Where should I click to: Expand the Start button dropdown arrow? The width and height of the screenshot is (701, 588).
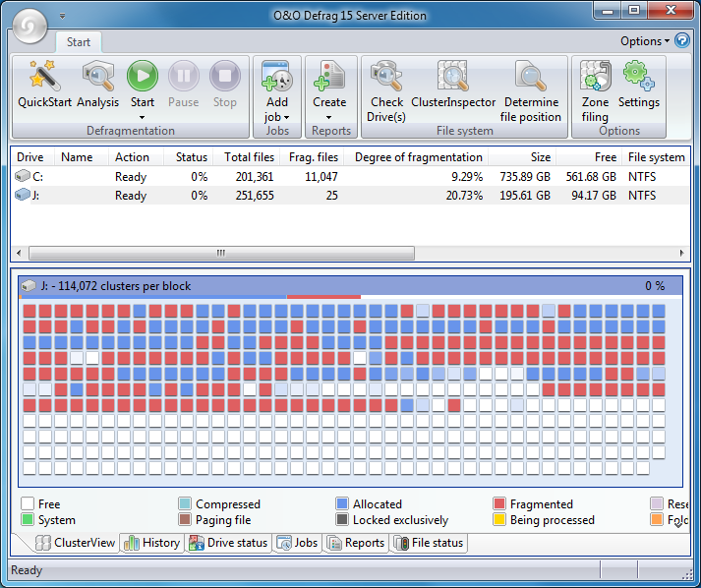coord(143,117)
